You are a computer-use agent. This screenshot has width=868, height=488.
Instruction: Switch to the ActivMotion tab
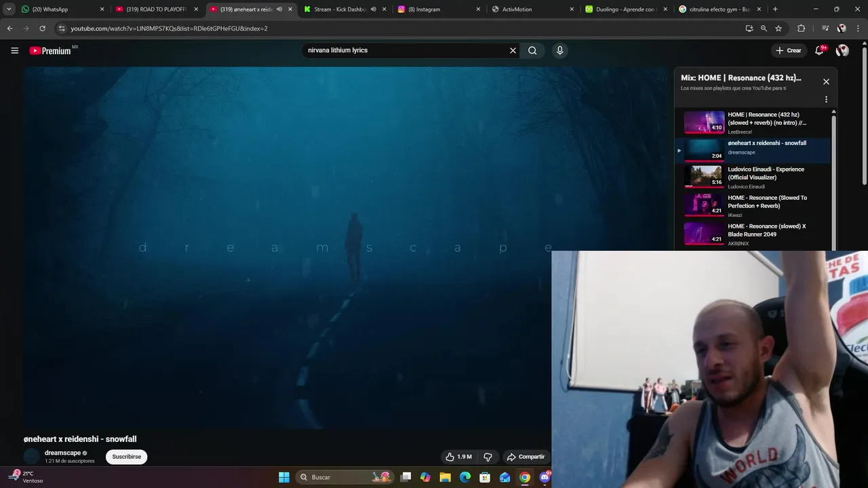[x=532, y=9]
